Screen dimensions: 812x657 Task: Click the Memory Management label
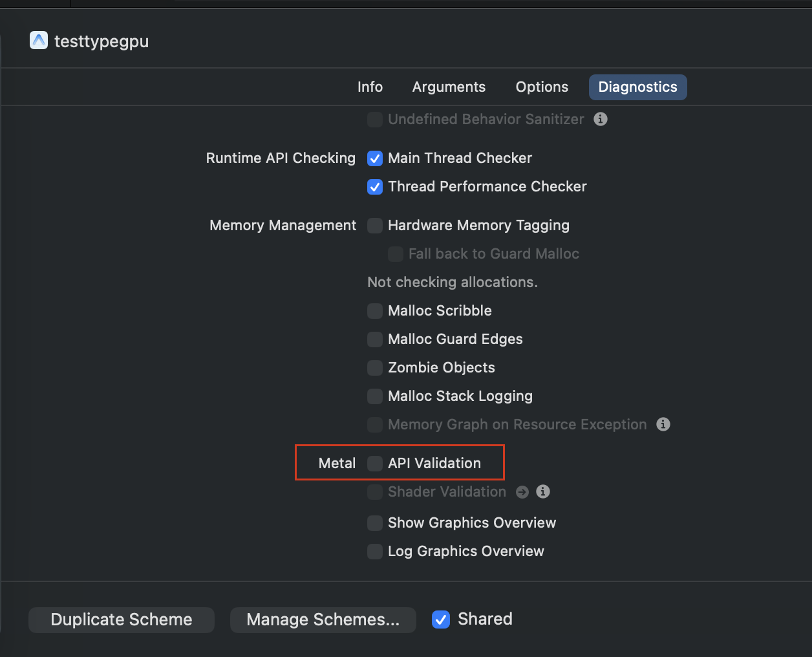[x=283, y=225]
